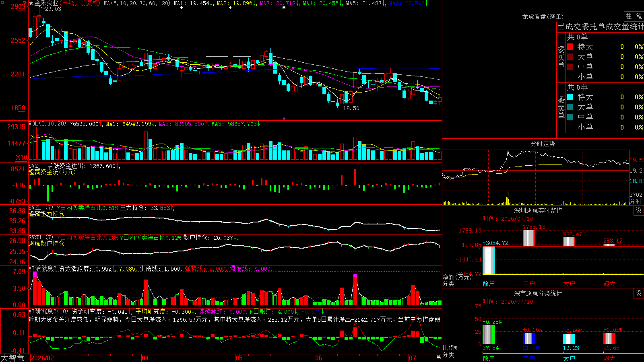Click the 散户 bar showing -3054.72
644x362 pixels.
coord(489,260)
